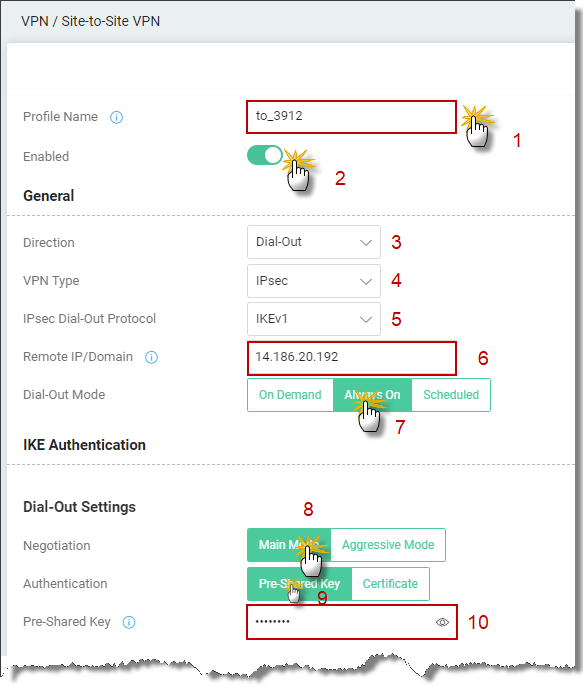Choose Scheduled dial-out mode
The image size is (583, 687).
[451, 395]
